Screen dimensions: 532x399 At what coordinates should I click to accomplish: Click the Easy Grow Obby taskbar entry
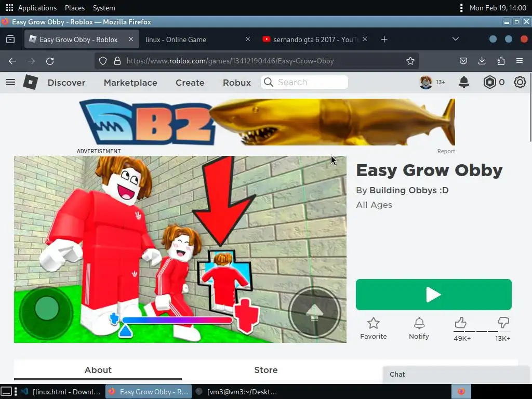pos(149,392)
